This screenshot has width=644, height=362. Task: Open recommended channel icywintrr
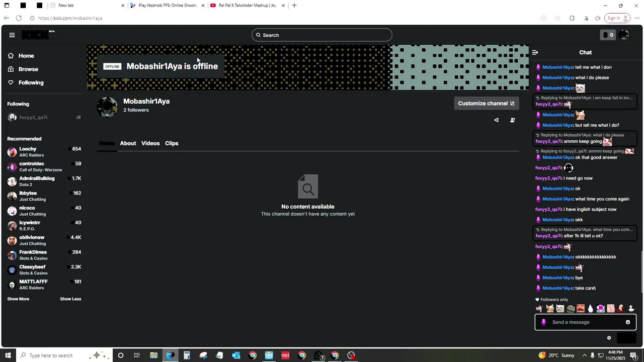[x=44, y=226]
